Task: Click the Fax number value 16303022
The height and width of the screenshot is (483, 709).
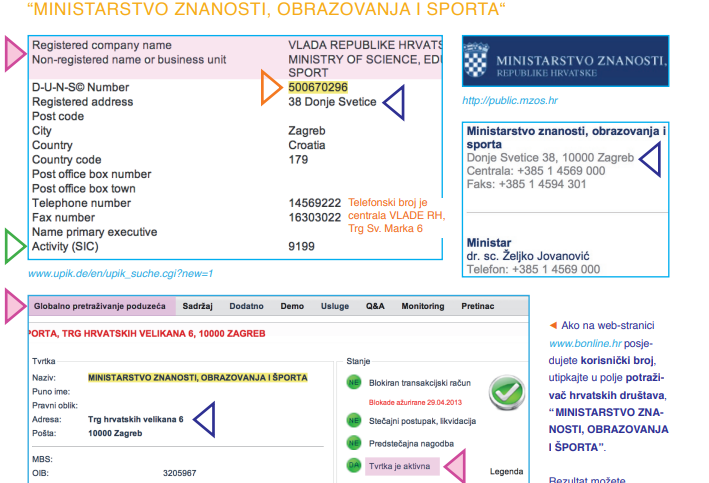Action: (315, 218)
